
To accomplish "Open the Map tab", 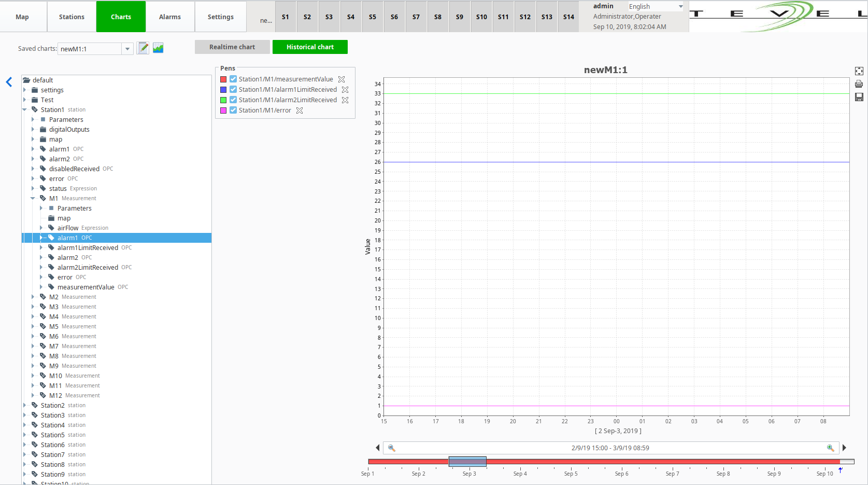I will pos(22,17).
